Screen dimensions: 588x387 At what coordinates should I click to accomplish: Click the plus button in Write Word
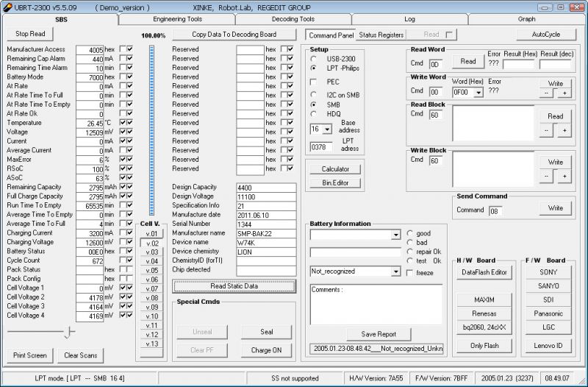pos(564,93)
